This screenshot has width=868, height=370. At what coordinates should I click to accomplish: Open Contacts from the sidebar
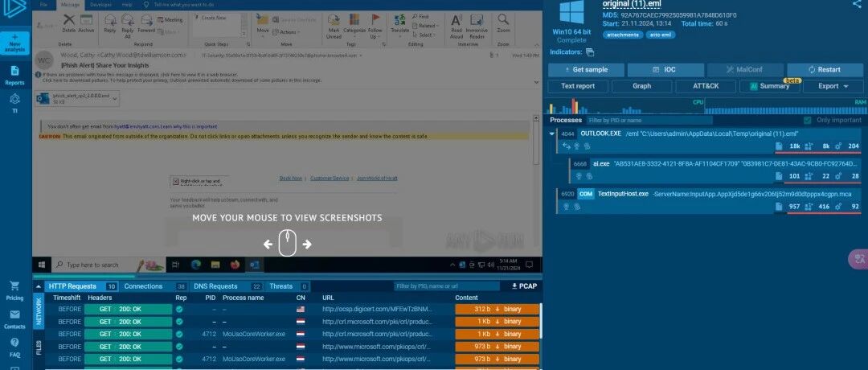coord(15,319)
